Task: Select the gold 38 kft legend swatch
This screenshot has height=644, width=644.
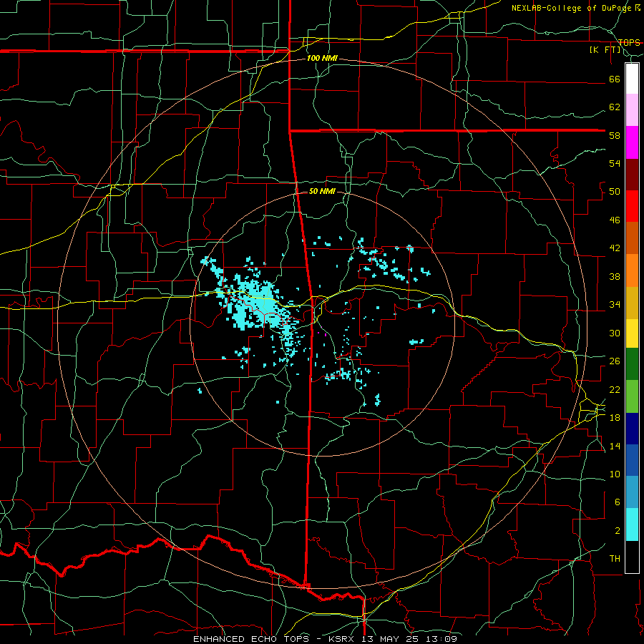Action: pos(632,302)
